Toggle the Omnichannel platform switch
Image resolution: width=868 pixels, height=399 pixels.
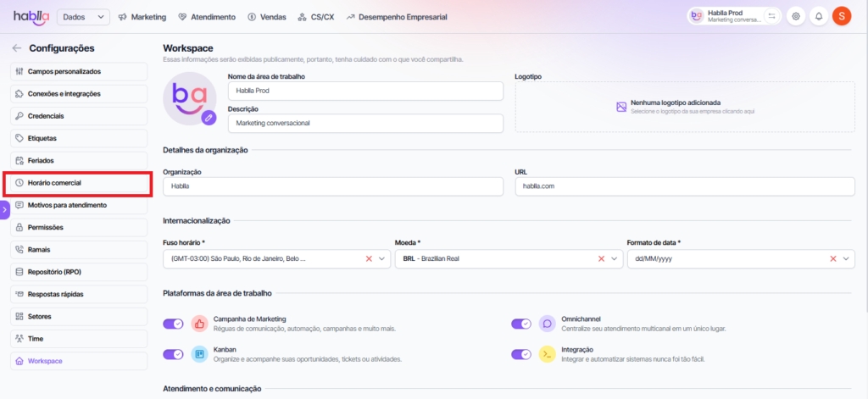click(x=520, y=323)
